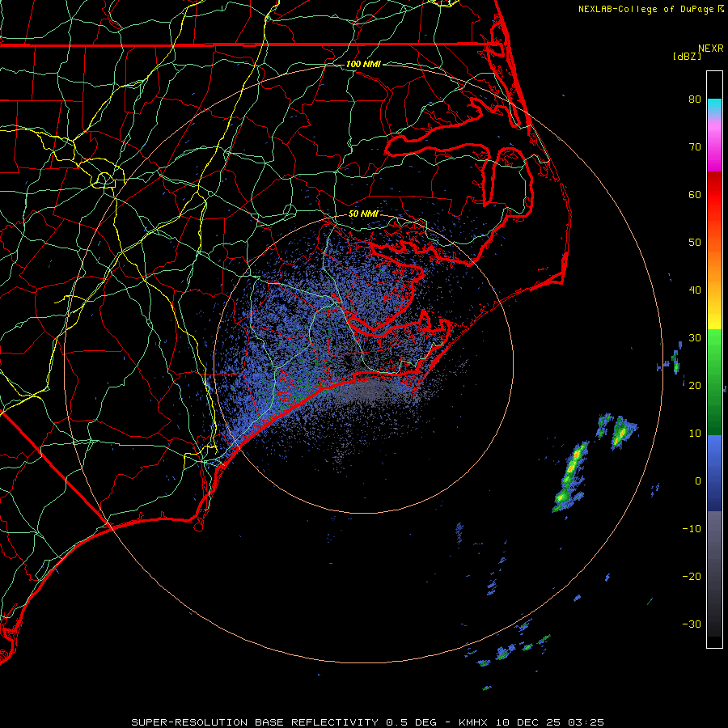
Task: Click the 0 dBZ scale value
Action: tap(698, 481)
